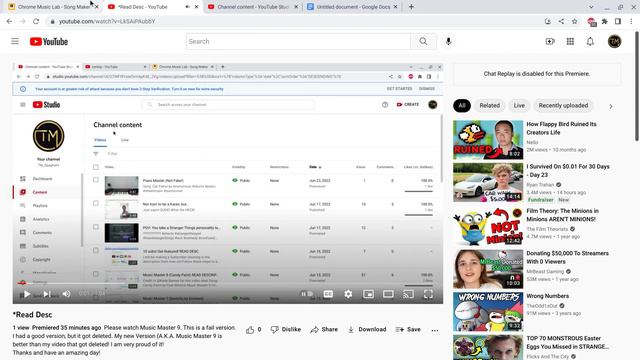Click the Dislike button
Screen dimensions: 640x360
286,329
